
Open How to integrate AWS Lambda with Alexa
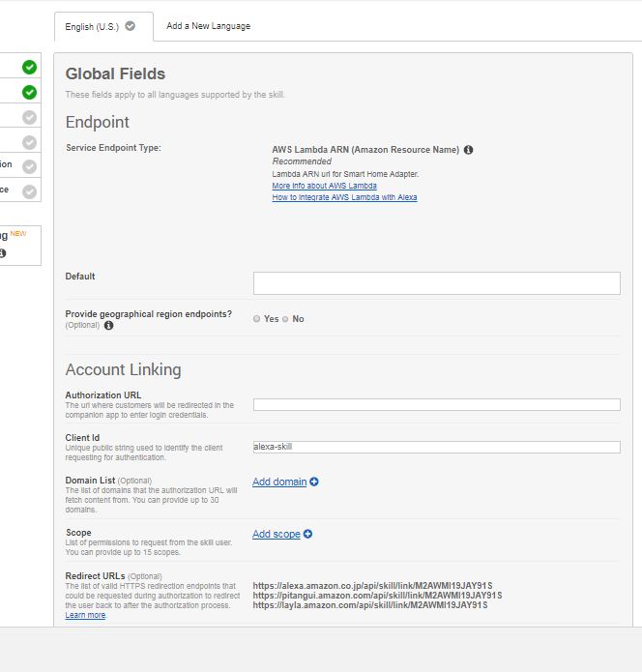344,197
